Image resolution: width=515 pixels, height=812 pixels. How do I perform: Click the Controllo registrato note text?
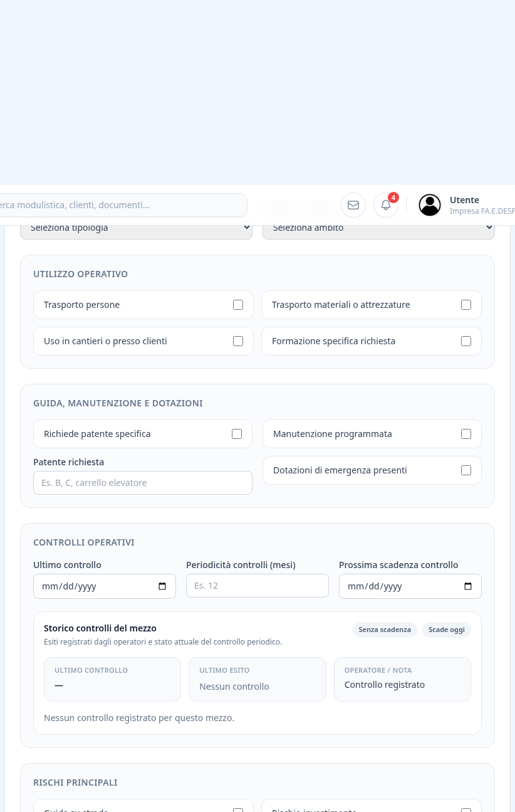[x=385, y=685]
